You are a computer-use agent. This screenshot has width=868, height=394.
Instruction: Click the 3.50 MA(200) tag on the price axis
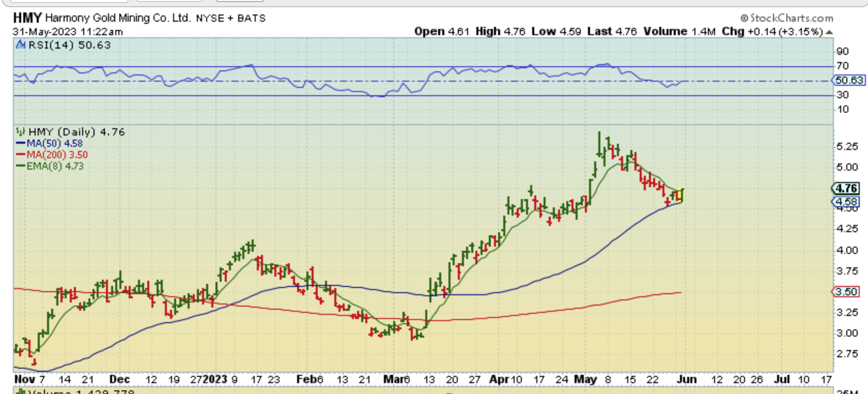[847, 292]
